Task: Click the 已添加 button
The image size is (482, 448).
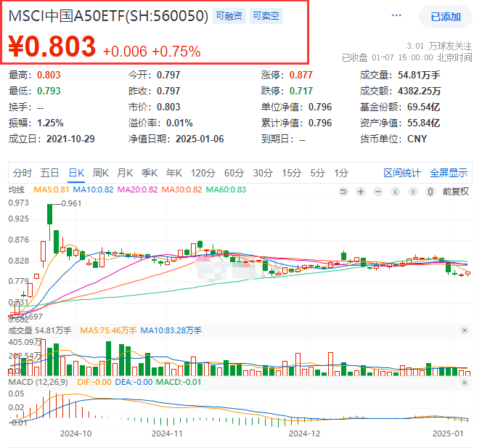Action: pos(446,17)
